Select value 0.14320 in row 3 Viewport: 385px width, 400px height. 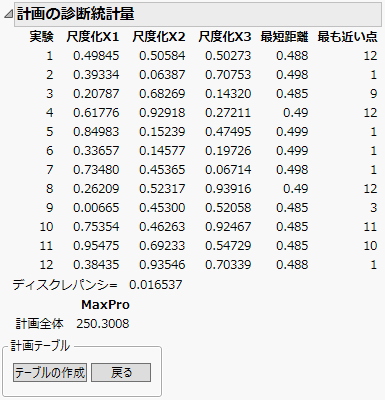228,94
